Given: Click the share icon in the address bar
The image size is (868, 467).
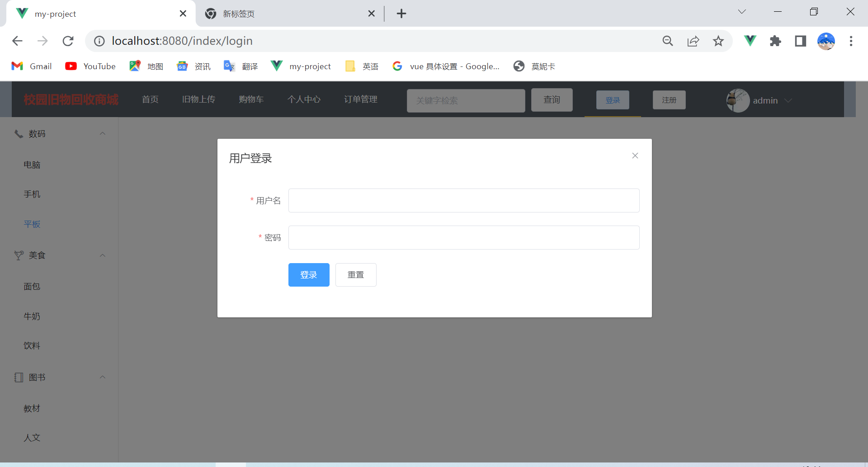Looking at the screenshot, I should (693, 41).
